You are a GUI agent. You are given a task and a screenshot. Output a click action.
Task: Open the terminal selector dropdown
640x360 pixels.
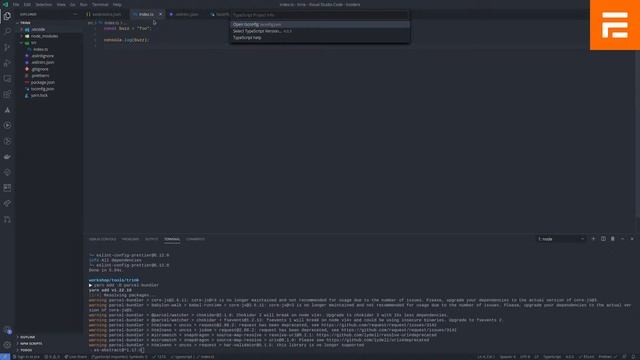pos(561,239)
